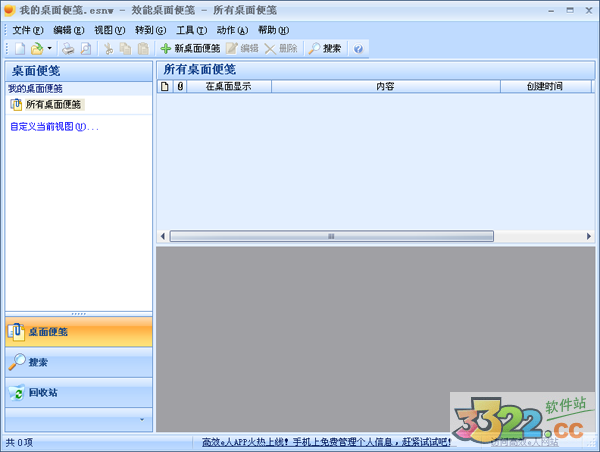Click the horizontal scrollbar thumb

point(331,236)
